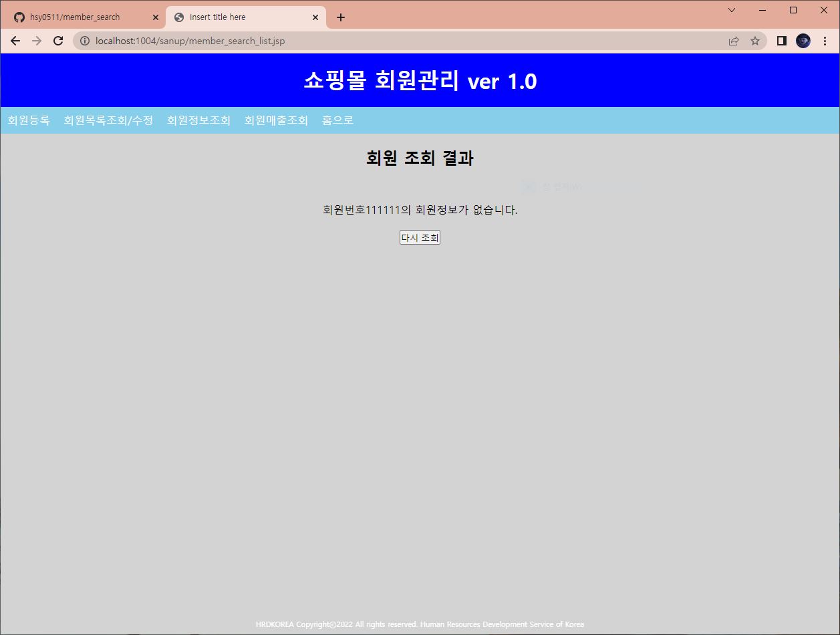Open the 회원등록 registration link

pos(28,120)
